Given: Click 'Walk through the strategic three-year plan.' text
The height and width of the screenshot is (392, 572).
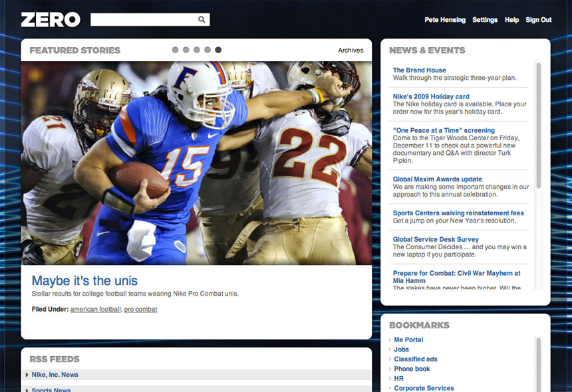Looking at the screenshot, I should click(x=454, y=78).
